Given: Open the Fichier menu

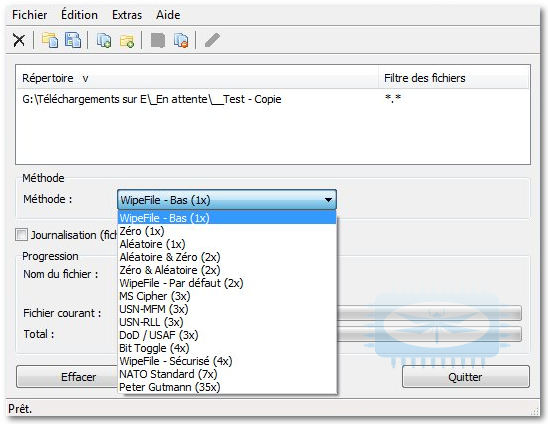Looking at the screenshot, I should pyautogui.click(x=29, y=15).
